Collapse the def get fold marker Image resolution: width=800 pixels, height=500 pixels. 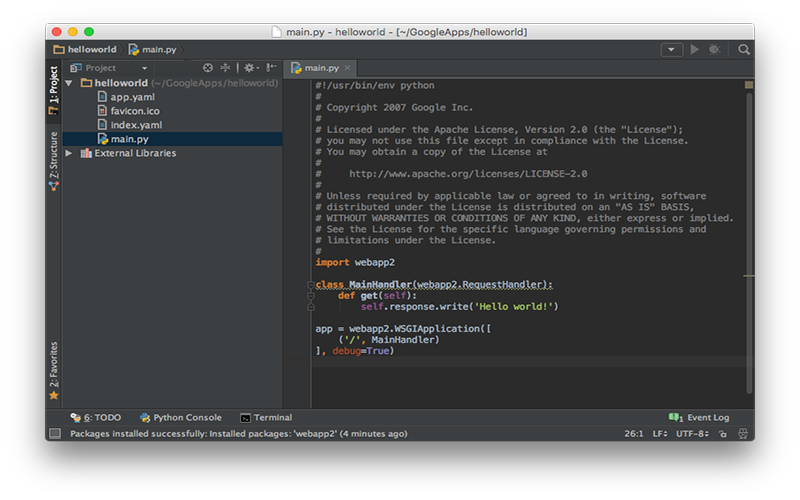tap(310, 296)
